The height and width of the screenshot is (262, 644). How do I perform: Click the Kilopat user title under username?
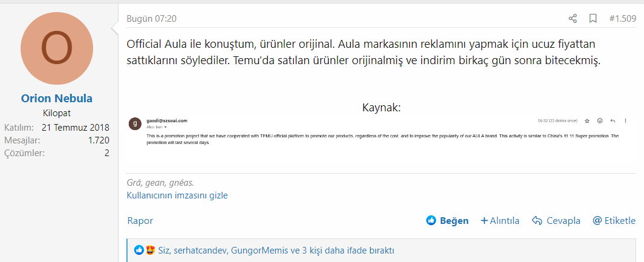[57, 113]
